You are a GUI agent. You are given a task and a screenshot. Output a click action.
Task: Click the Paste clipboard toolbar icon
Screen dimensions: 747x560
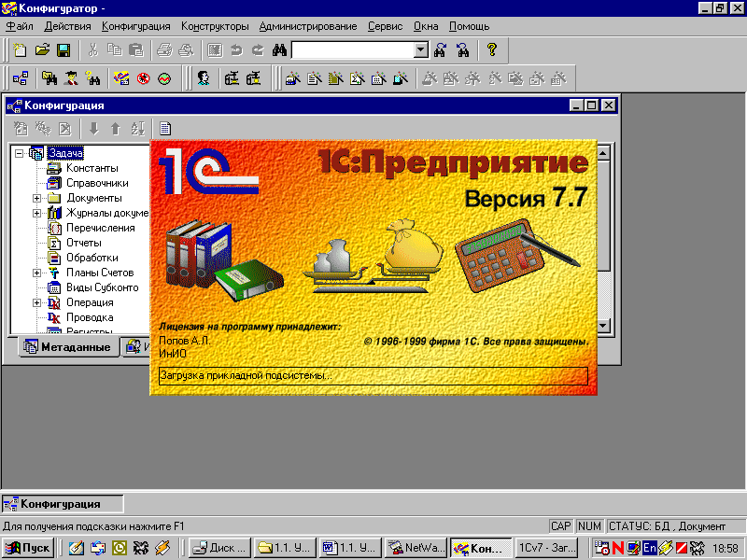point(135,50)
